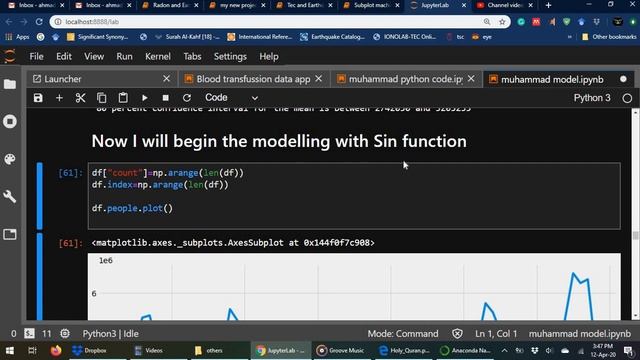Interrupt the kernel with stop icon
This screenshot has height=360, width=640.
[x=165, y=98]
